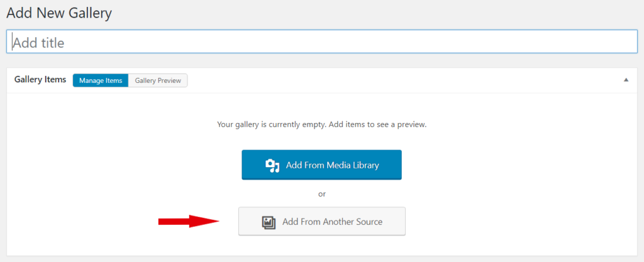Click the stacked-images icon beside Add From Another Source
Viewport: 644px width, 262px height.
pos(269,222)
